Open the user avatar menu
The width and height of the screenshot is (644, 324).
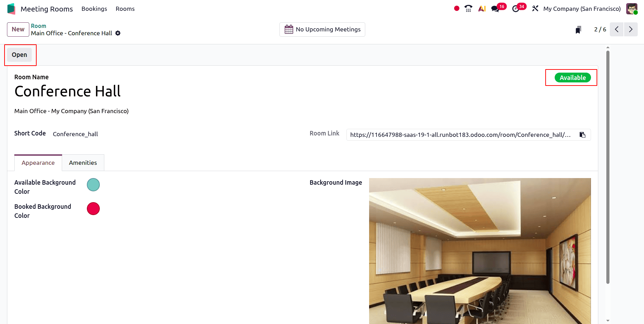pyautogui.click(x=631, y=9)
